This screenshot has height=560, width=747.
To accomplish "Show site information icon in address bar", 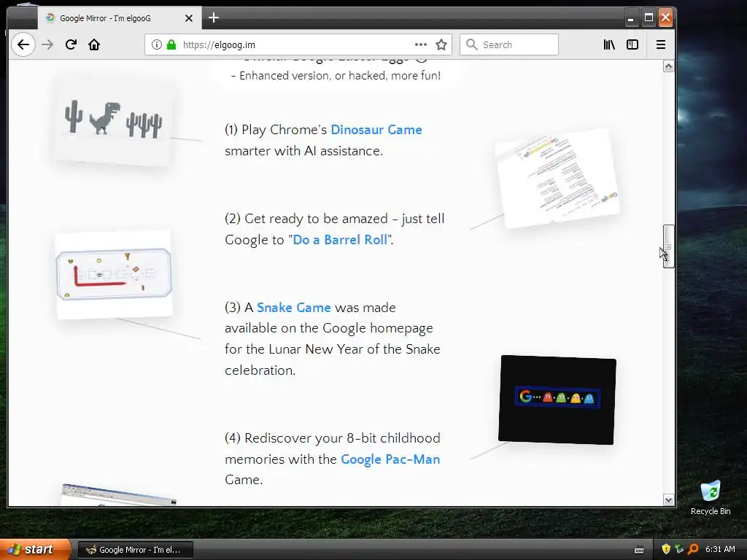I will [156, 44].
